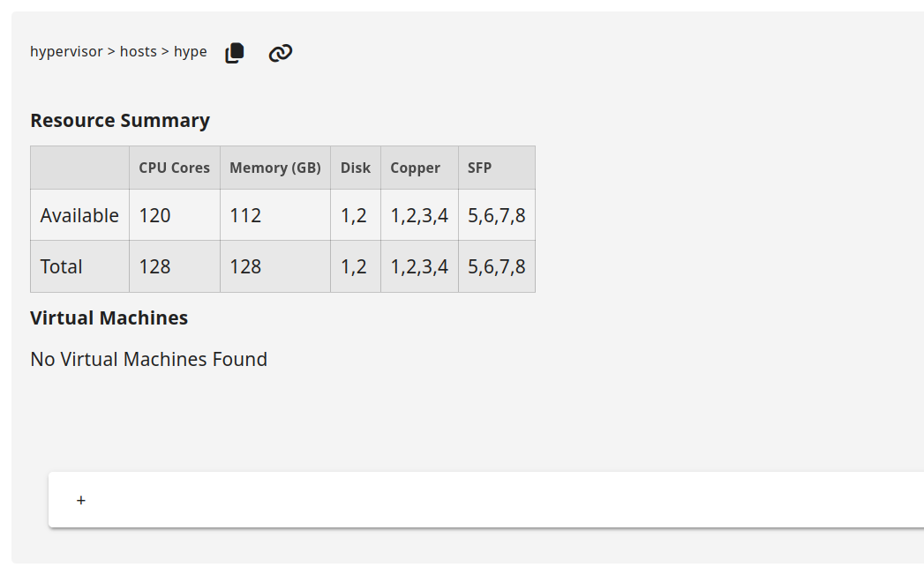Open the hosts breadcrumb level
This screenshot has width=924, height=575.
click(138, 52)
